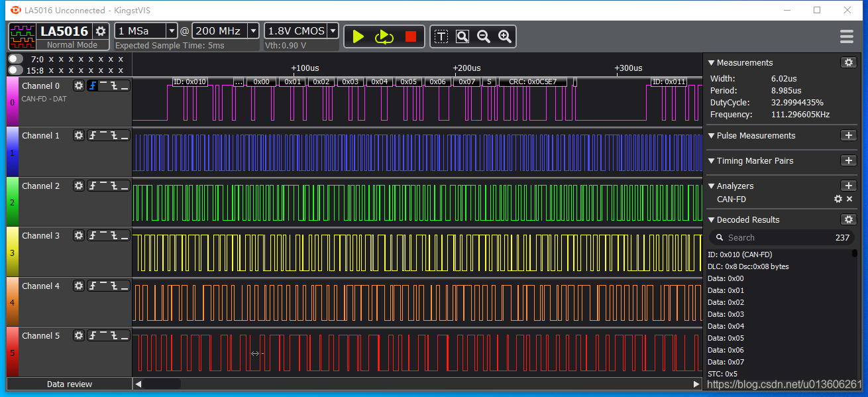Add a new pulse measurement
Image resolution: width=868 pixels, height=397 pixels.
(848, 135)
